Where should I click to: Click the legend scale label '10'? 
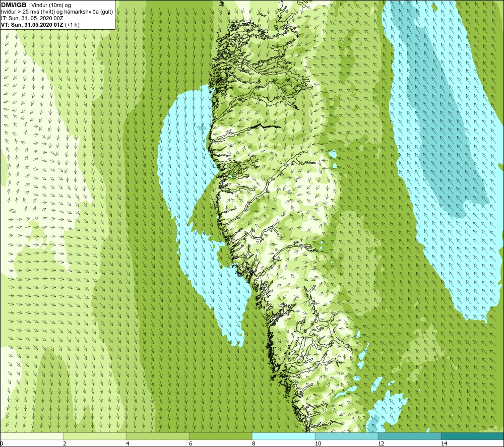point(318,443)
